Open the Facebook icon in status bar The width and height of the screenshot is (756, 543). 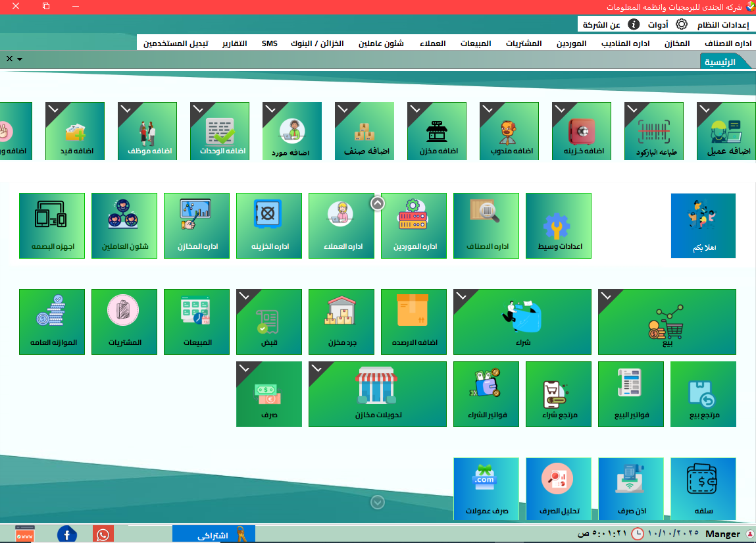pos(67,534)
